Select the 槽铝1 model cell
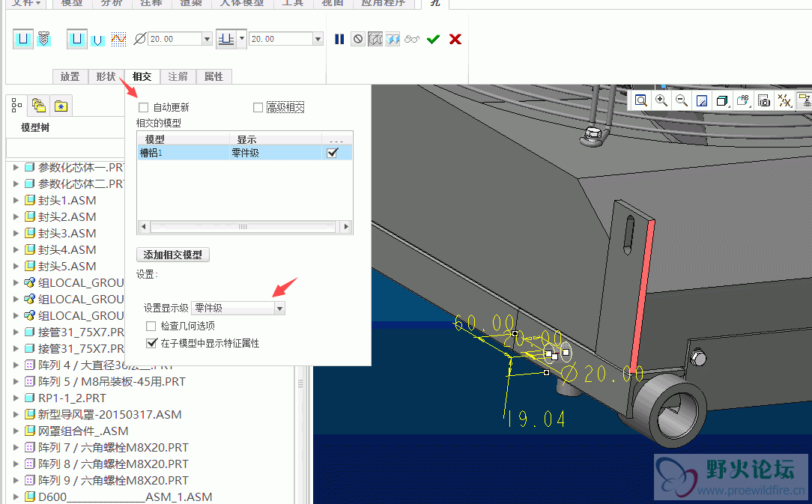 tap(184, 153)
